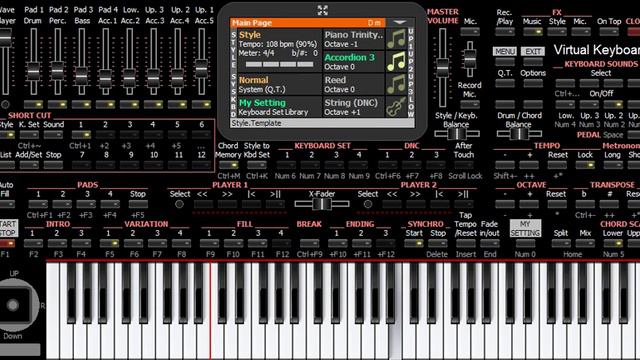Viewport: 640px width, 360px height.
Task: Click the violin icon beside String (DNC)
Action: [x=396, y=107]
